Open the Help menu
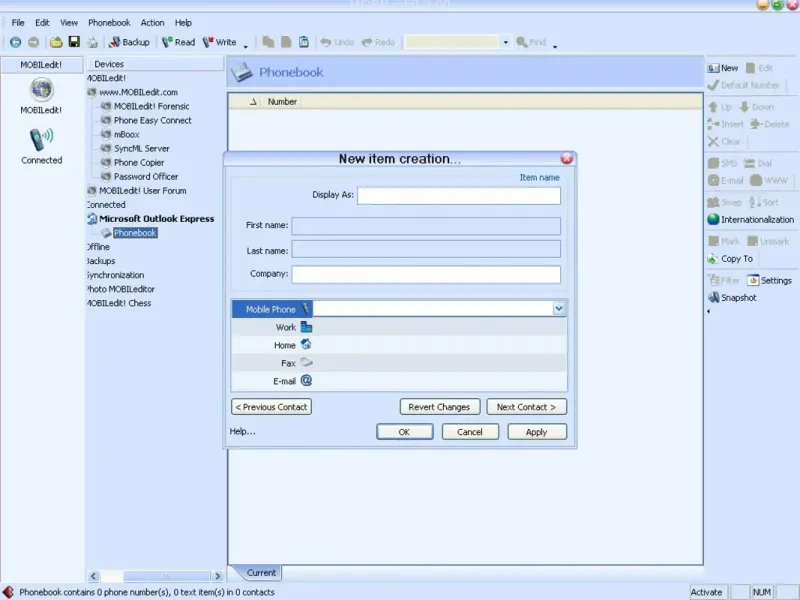 (183, 23)
